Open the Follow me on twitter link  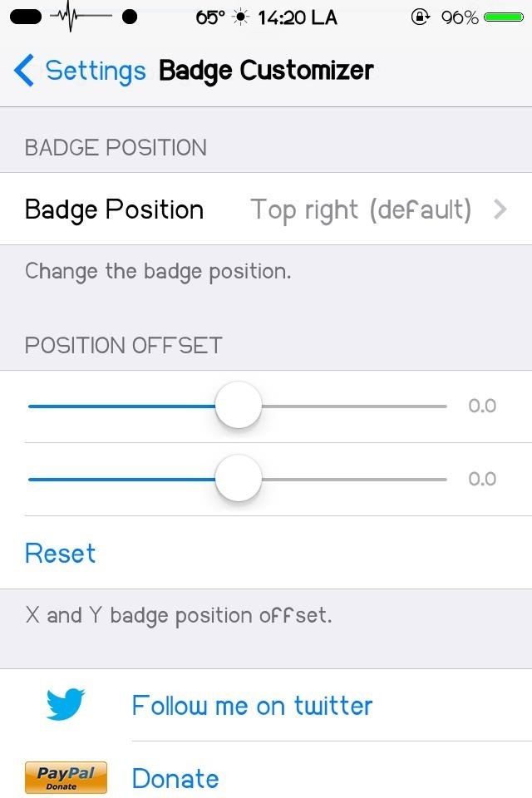coord(252,706)
